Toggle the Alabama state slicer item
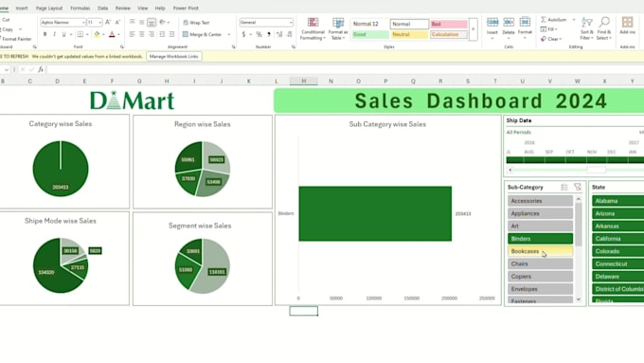 (618, 201)
